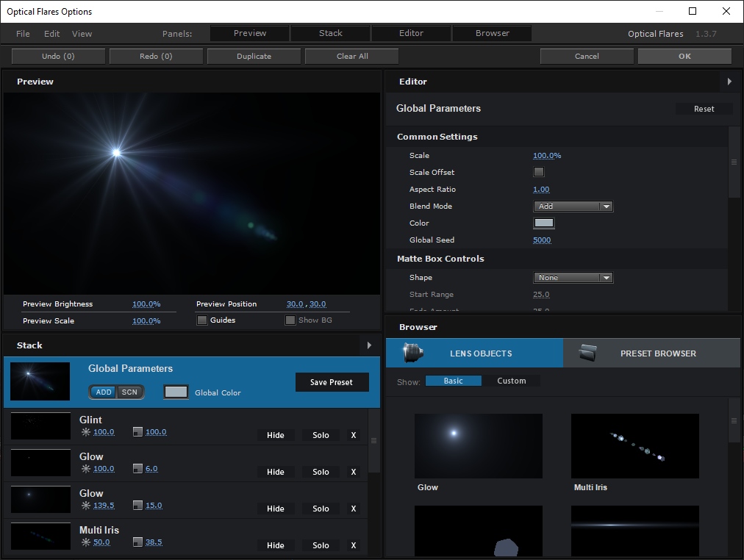This screenshot has width=744, height=560.
Task: Select the Glow lens object thumbnail
Action: [479, 446]
